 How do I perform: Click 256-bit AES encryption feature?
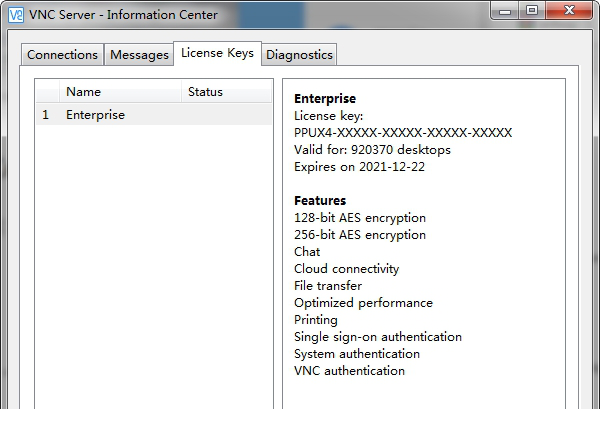360,235
